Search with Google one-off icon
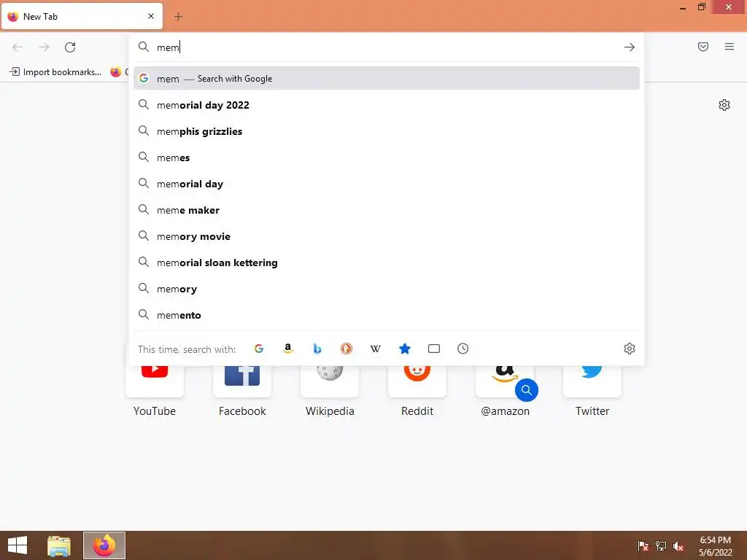Screen dimensions: 747x560 pyautogui.click(x=259, y=349)
